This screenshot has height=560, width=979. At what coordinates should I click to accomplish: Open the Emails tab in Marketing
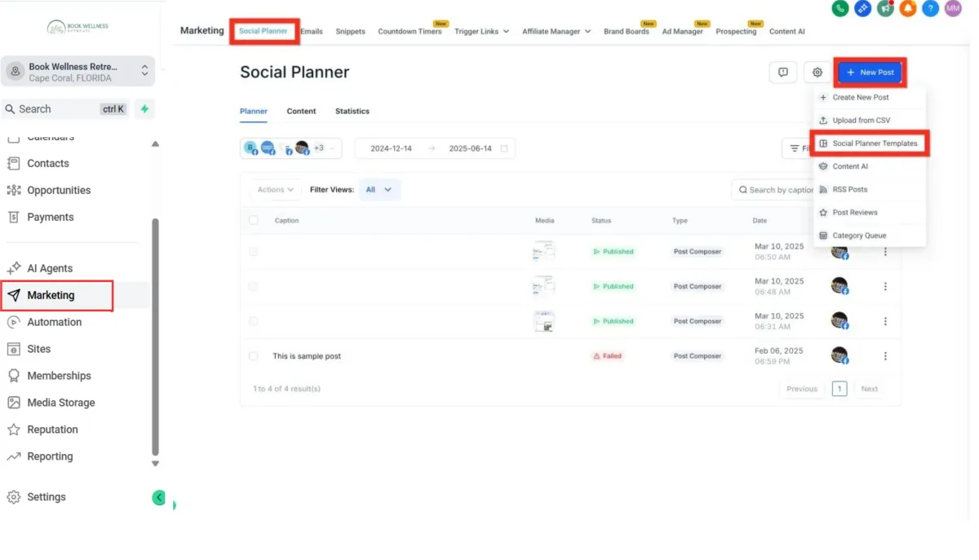(312, 31)
